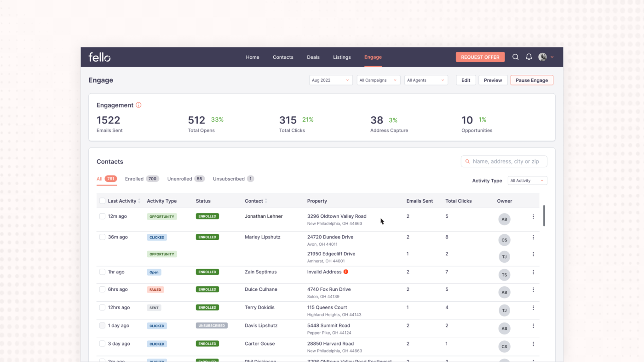Image resolution: width=644 pixels, height=362 pixels.
Task: Check the checkbox on Marley Lipshutz's row
Action: tap(102, 237)
